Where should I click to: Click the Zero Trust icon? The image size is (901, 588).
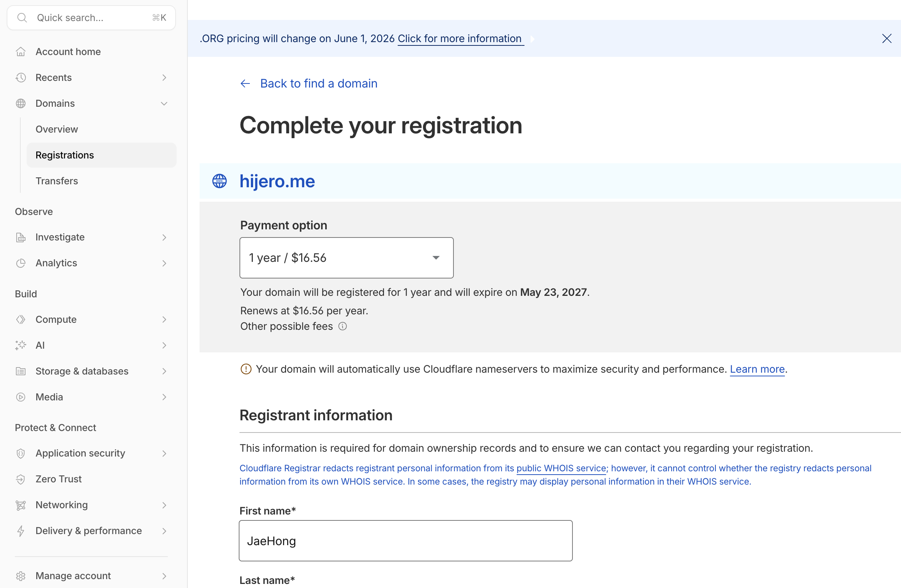21,479
